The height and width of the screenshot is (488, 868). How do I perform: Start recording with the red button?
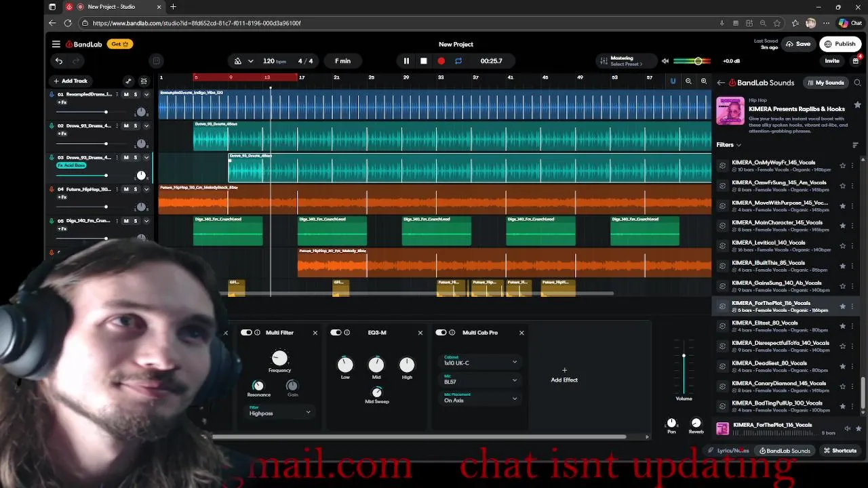click(x=441, y=61)
